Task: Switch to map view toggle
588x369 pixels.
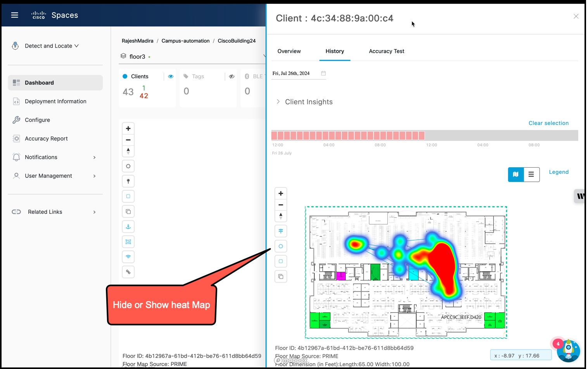Action: (516, 175)
